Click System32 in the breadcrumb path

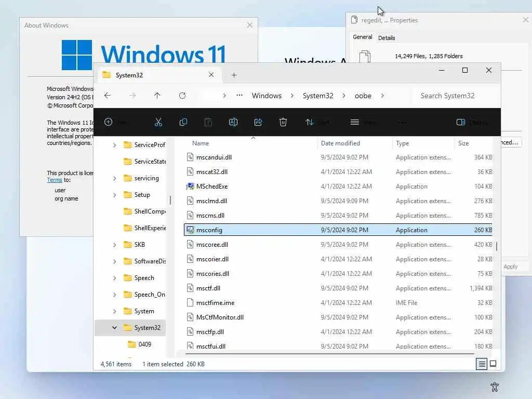click(318, 96)
